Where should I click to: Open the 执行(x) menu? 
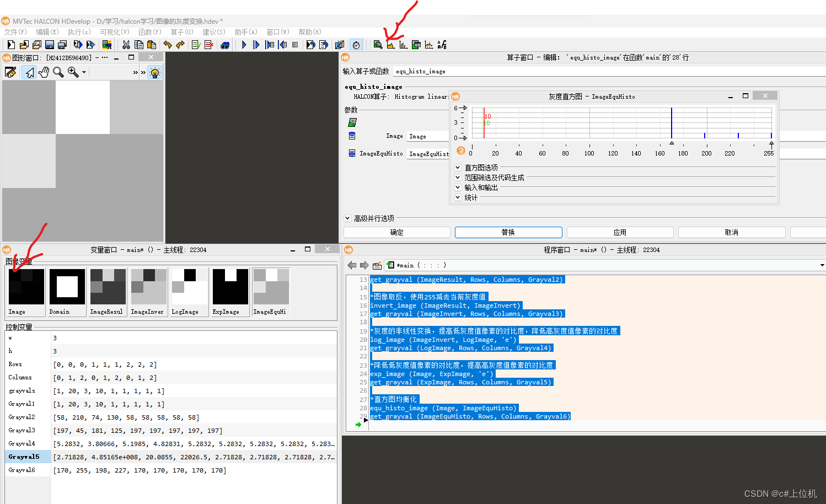click(x=79, y=32)
